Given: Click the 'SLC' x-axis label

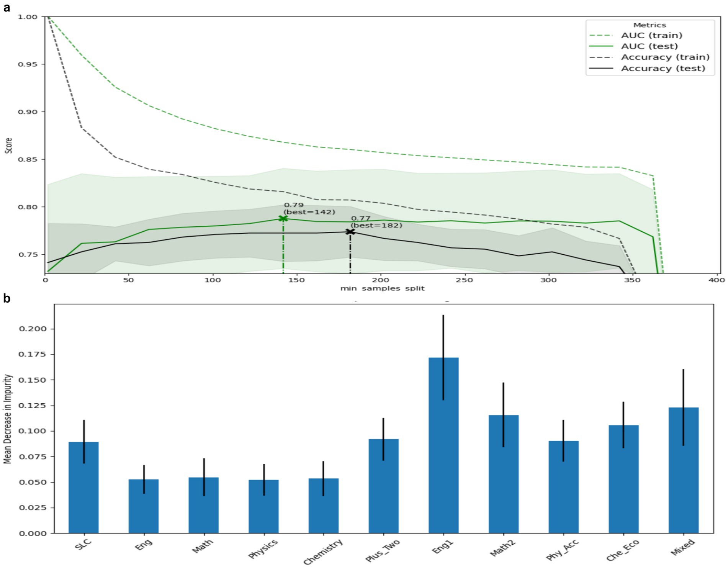Looking at the screenshot, I should [83, 544].
